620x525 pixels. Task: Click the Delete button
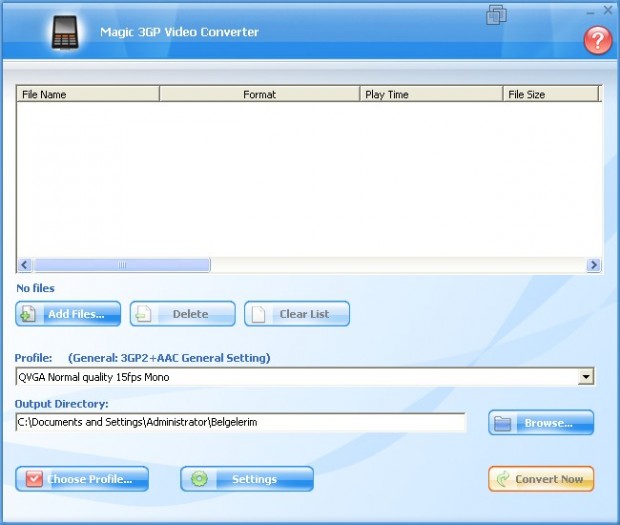click(x=183, y=314)
